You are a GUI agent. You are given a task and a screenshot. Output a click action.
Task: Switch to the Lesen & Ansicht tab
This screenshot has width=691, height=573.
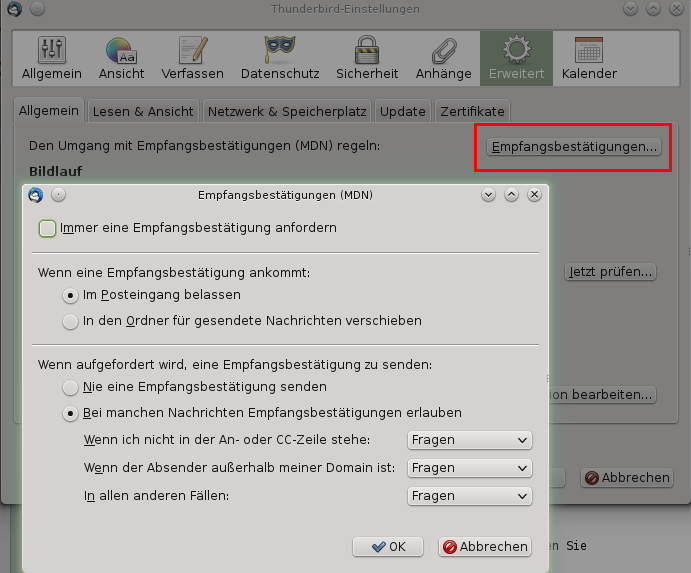point(143,112)
